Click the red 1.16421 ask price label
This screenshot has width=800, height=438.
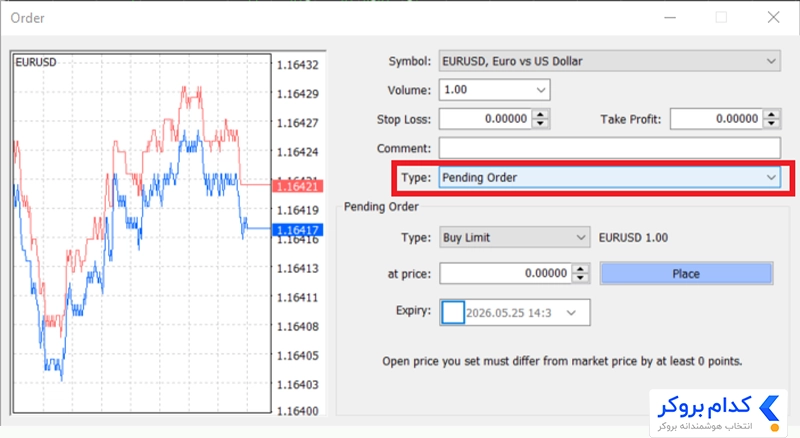point(298,186)
